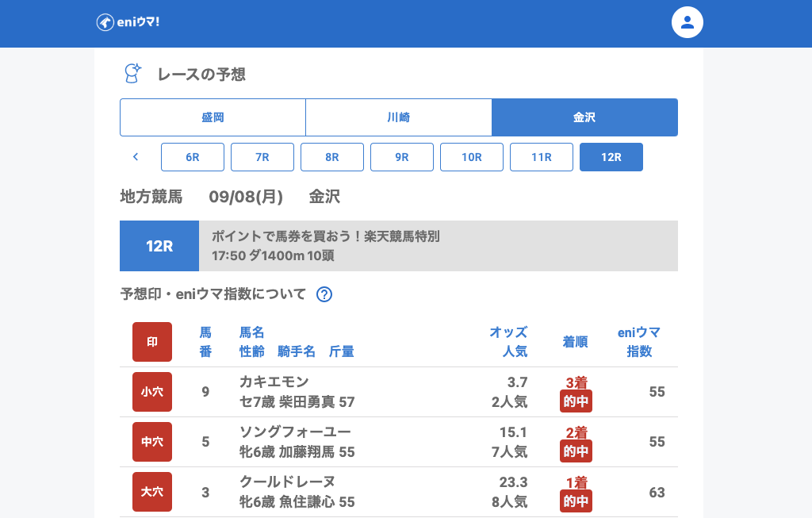Select the 12R race button
The height and width of the screenshot is (518, 812).
(x=611, y=157)
